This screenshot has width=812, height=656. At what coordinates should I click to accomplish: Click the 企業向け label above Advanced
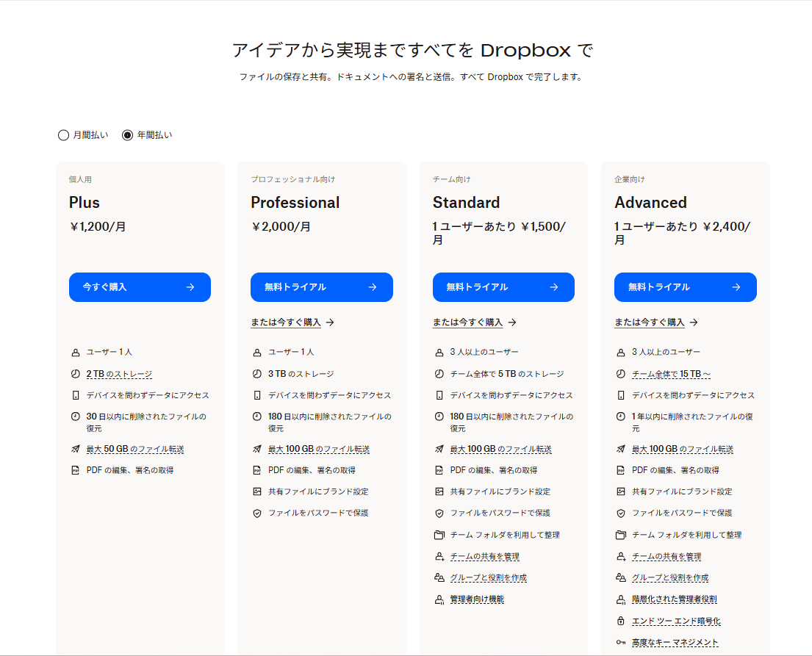(x=630, y=180)
